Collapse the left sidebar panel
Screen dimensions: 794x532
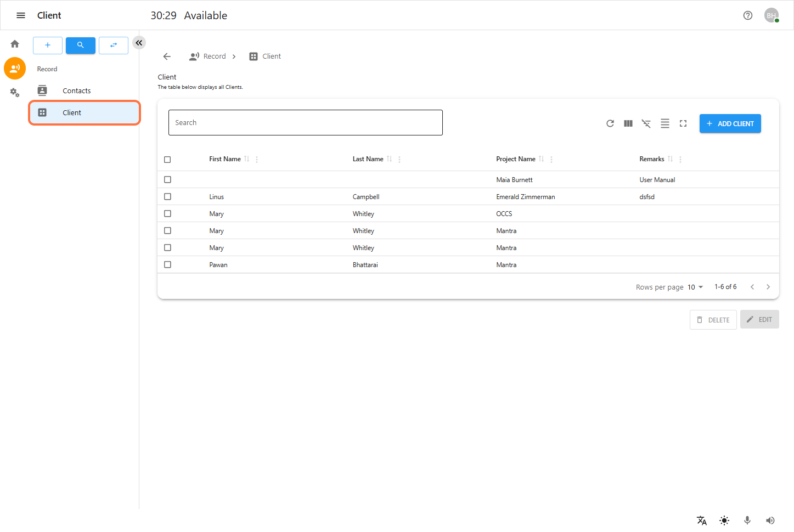[139, 43]
